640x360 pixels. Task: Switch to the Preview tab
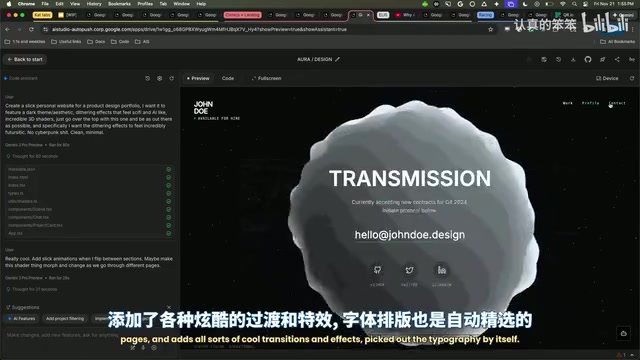click(198, 78)
